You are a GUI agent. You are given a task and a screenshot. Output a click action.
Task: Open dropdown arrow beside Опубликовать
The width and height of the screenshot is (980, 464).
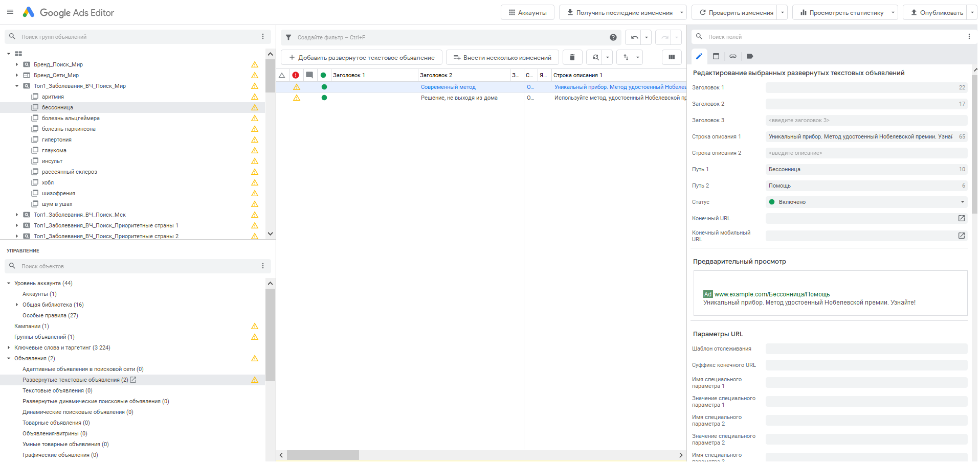pos(972,13)
